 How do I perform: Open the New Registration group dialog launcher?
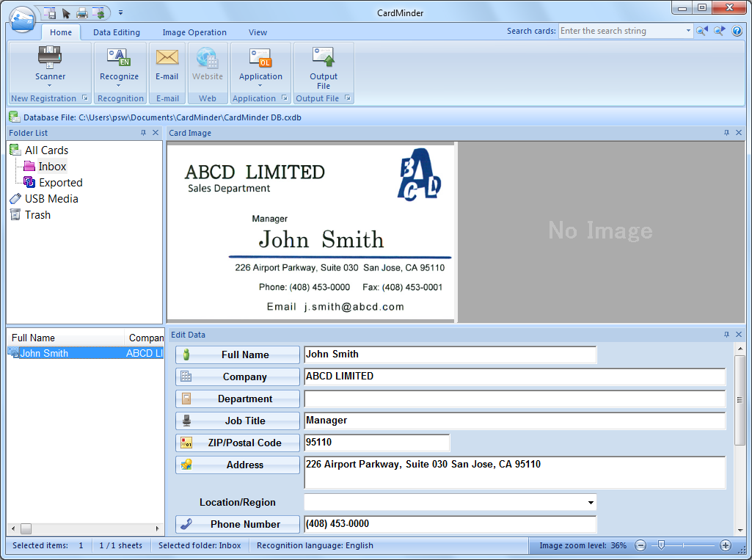pyautogui.click(x=85, y=98)
